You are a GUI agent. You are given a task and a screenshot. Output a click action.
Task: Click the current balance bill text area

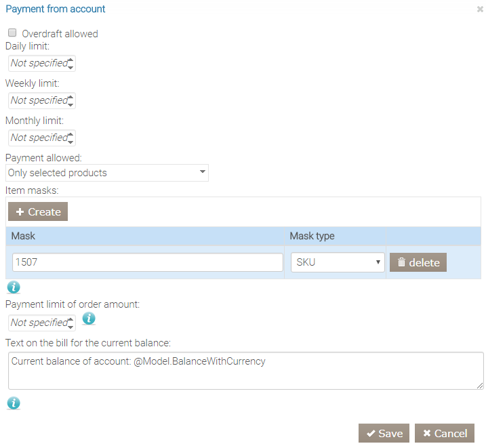pyautogui.click(x=245, y=371)
